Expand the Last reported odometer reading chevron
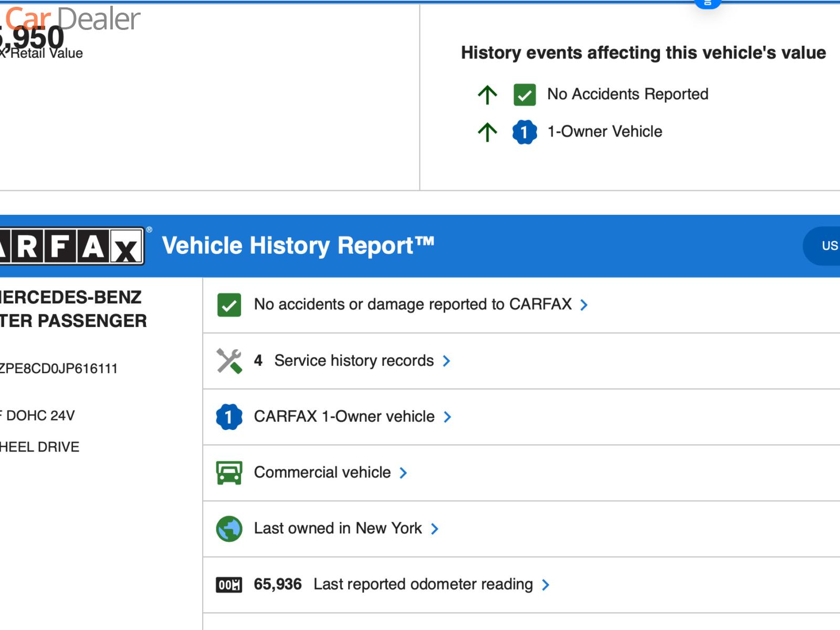This screenshot has height=630, width=840. point(545,585)
